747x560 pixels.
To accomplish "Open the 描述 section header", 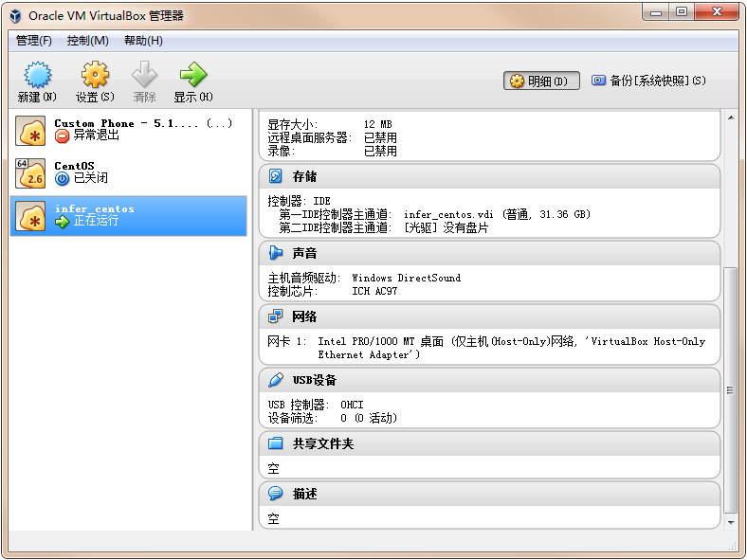I will click(x=489, y=494).
